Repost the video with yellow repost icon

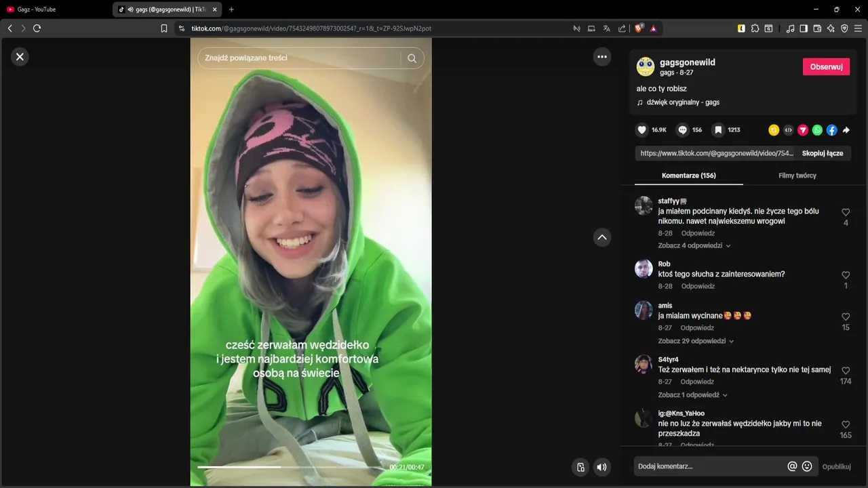(x=774, y=130)
